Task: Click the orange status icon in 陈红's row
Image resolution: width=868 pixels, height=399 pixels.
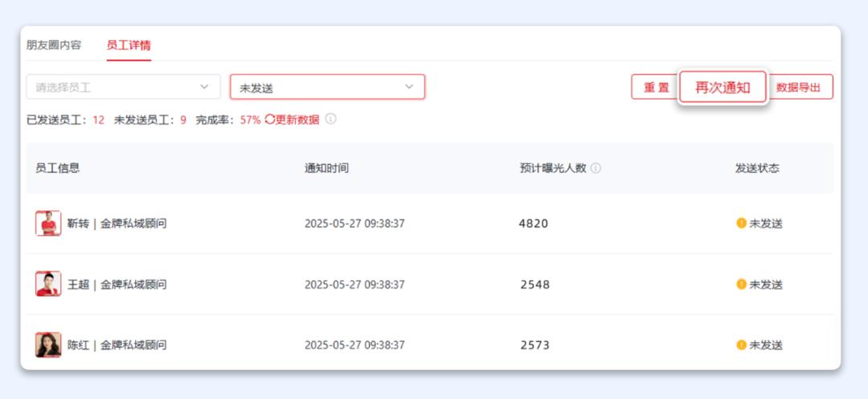Action: coord(741,344)
